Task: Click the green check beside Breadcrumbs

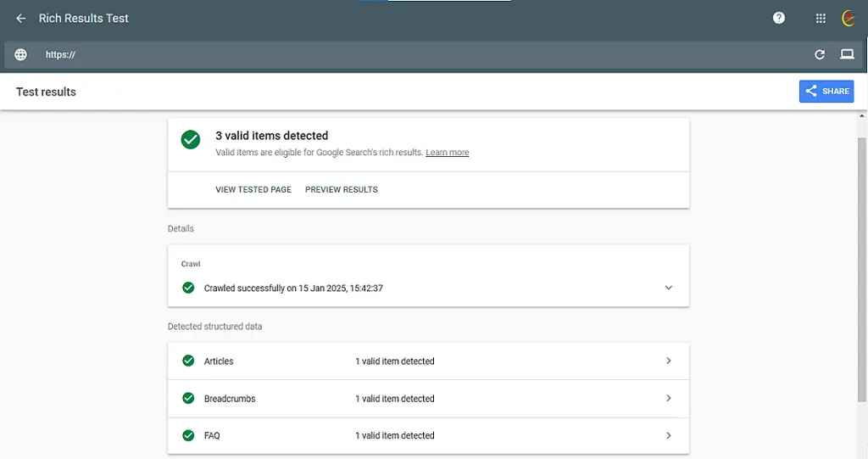Action: click(x=188, y=398)
